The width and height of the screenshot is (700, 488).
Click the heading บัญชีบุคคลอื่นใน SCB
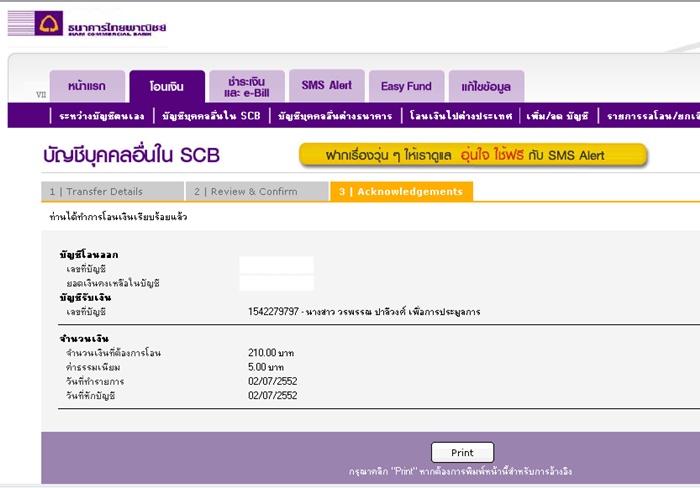click(x=132, y=155)
